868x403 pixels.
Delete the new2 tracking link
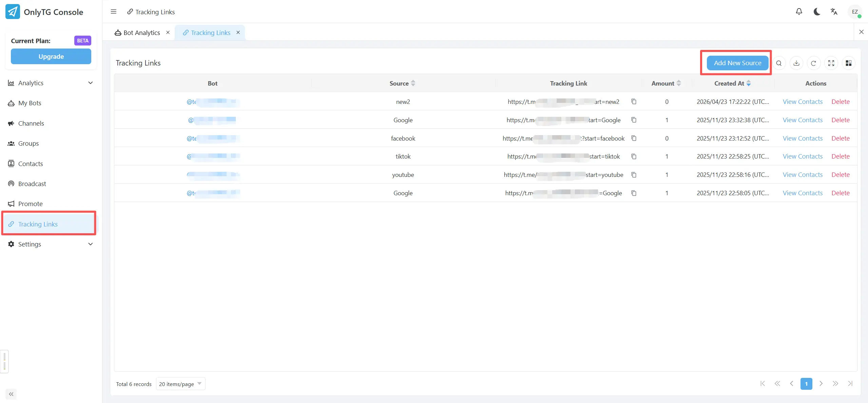pyautogui.click(x=841, y=102)
